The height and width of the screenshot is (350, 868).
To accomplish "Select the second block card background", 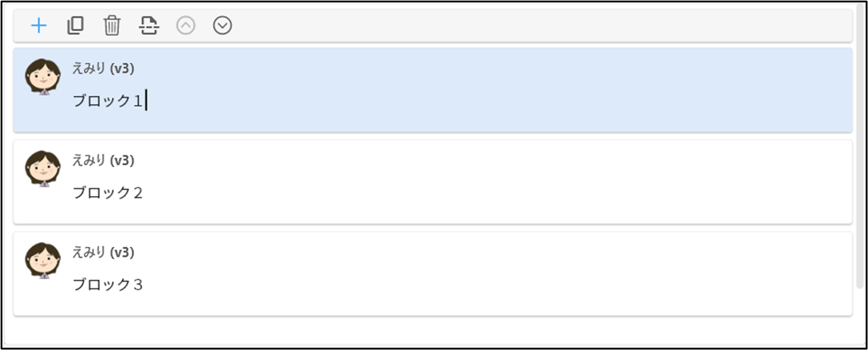I will tap(433, 182).
